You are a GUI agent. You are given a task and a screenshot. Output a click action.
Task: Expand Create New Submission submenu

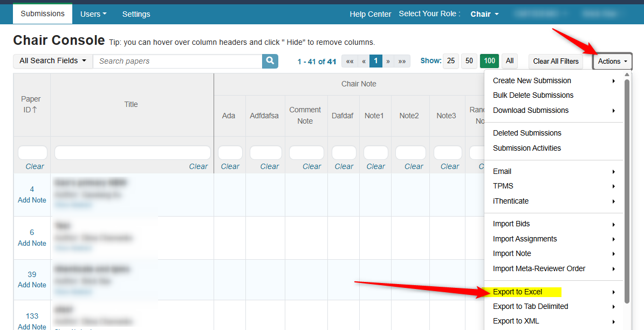click(x=554, y=80)
